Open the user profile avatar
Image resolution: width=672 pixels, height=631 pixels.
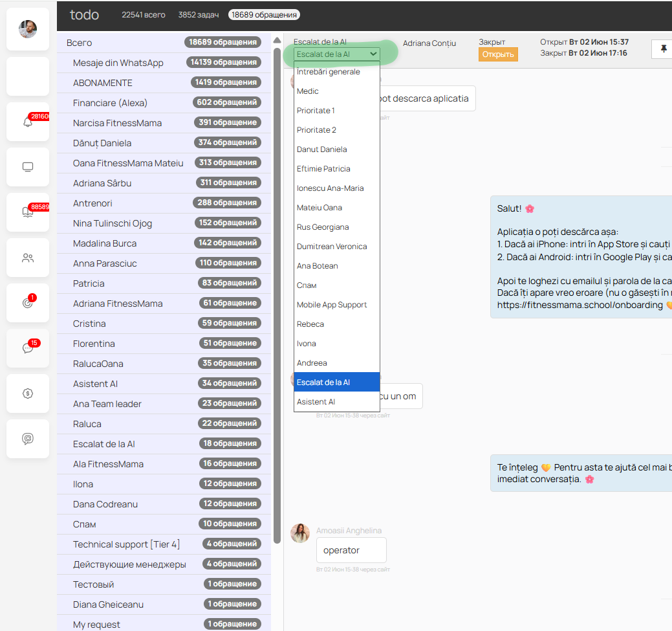coord(28,29)
